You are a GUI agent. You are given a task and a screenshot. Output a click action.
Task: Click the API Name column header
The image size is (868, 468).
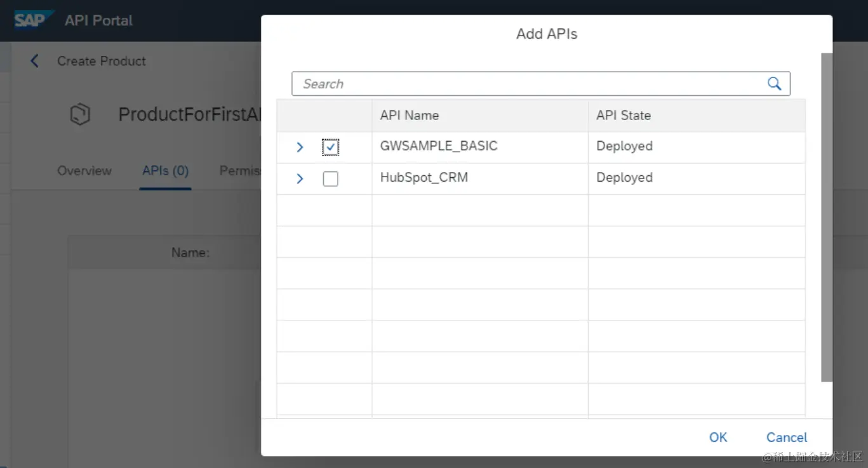point(410,116)
